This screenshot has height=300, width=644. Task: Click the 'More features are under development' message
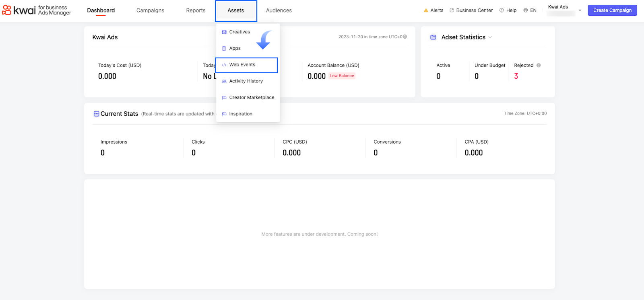(320, 234)
